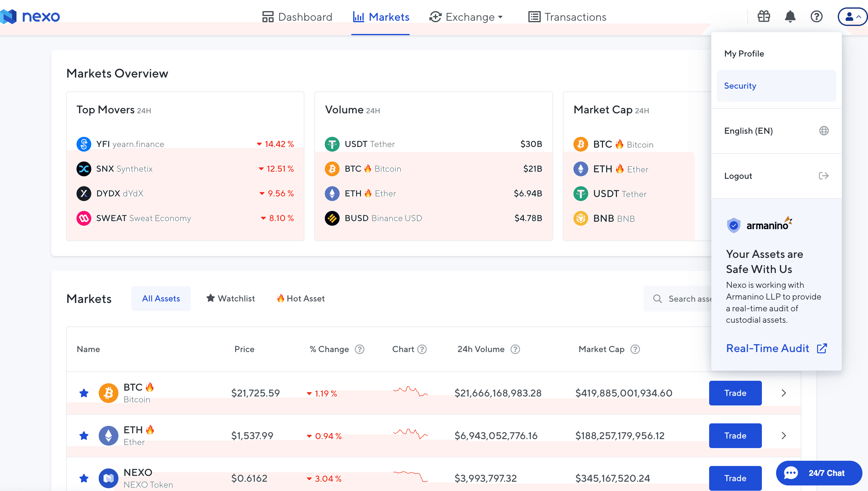This screenshot has width=868, height=491.
Task: Open the gift rewards icon
Action: (x=763, y=17)
